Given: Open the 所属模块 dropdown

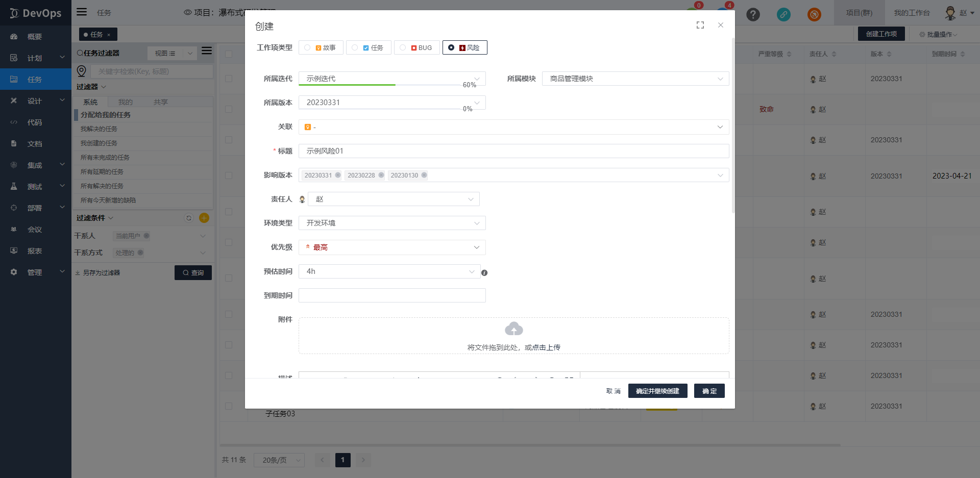Looking at the screenshot, I should pyautogui.click(x=635, y=79).
